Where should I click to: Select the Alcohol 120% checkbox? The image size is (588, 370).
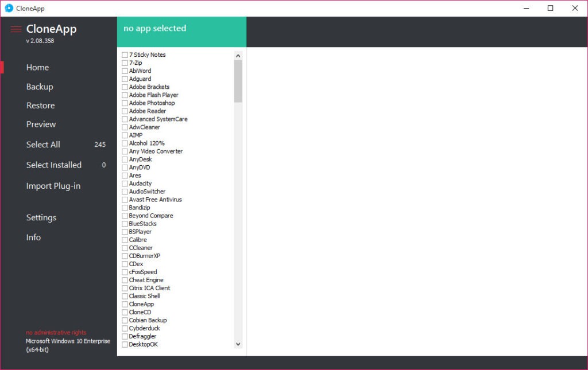125,143
